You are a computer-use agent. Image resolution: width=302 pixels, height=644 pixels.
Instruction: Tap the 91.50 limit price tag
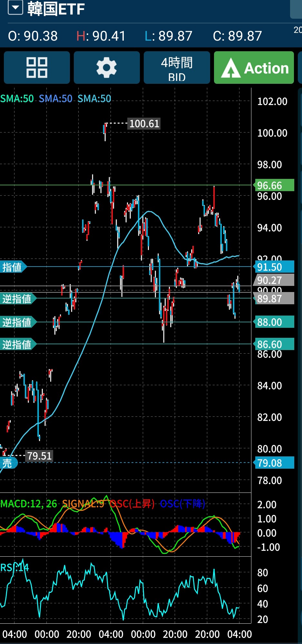pos(274,267)
